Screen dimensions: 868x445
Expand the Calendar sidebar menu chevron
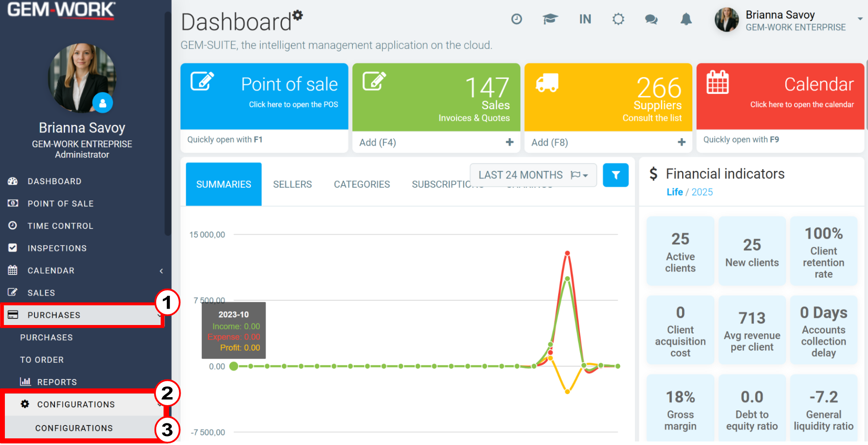click(161, 271)
